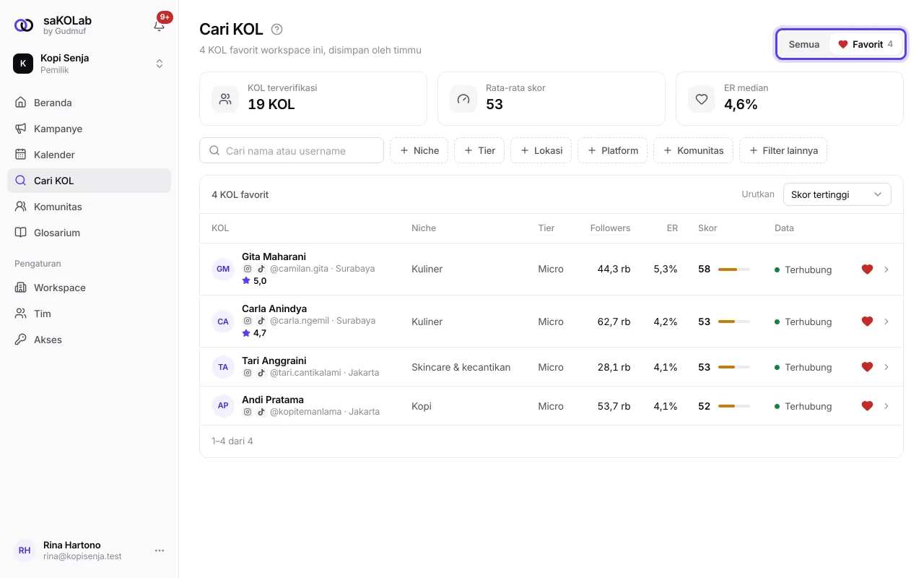Unfavorite Carla Anindya with the heart

click(867, 321)
